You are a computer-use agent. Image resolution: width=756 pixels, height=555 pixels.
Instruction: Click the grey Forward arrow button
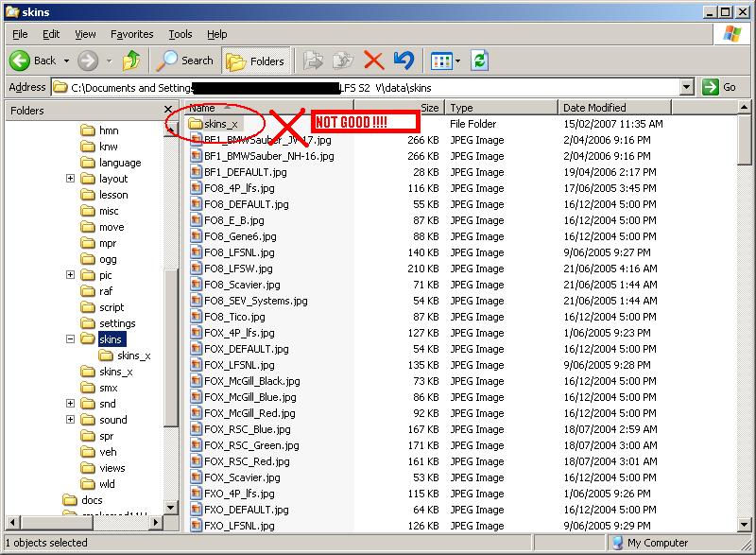(x=88, y=61)
